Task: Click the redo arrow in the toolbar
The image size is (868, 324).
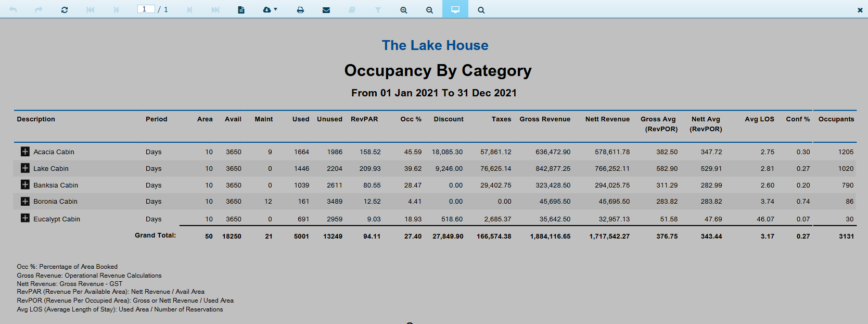Action: 39,9
